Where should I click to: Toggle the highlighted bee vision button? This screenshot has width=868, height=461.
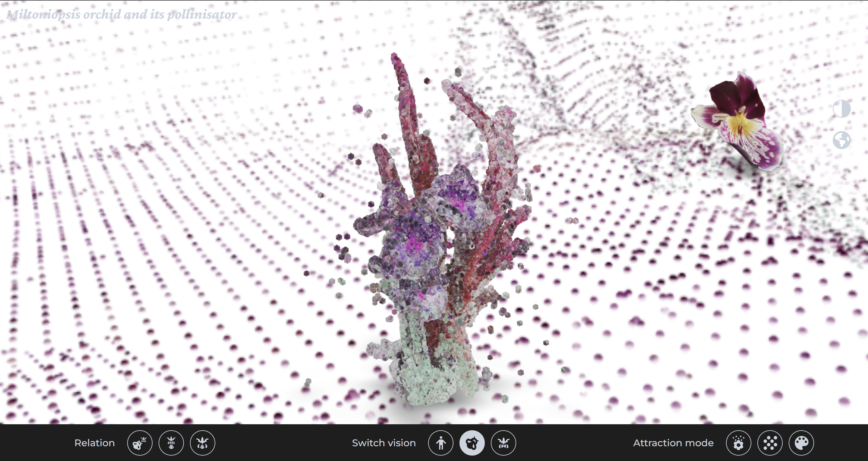coord(472,443)
